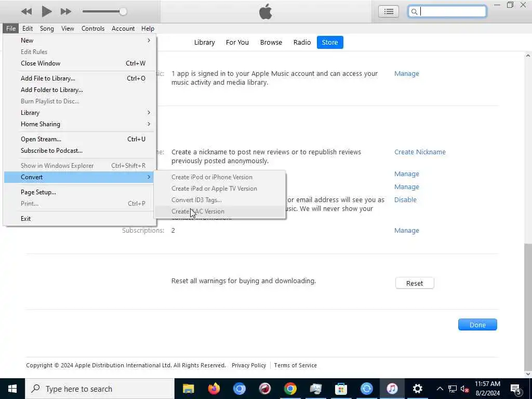Viewport: 532px width, 399px height.
Task: Open the File menu
Action: point(11,29)
